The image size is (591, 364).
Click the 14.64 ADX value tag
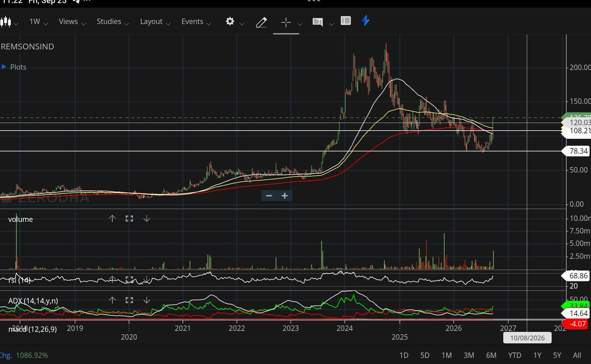coord(576,313)
